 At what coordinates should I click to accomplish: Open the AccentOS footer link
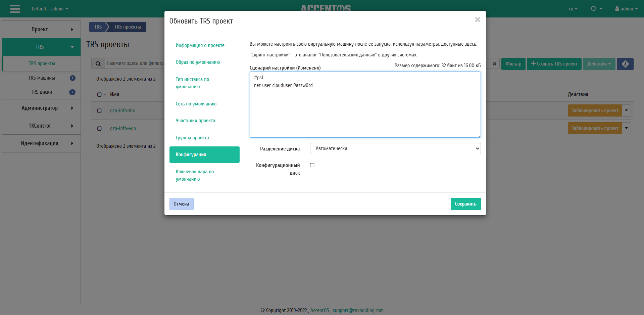click(319, 310)
